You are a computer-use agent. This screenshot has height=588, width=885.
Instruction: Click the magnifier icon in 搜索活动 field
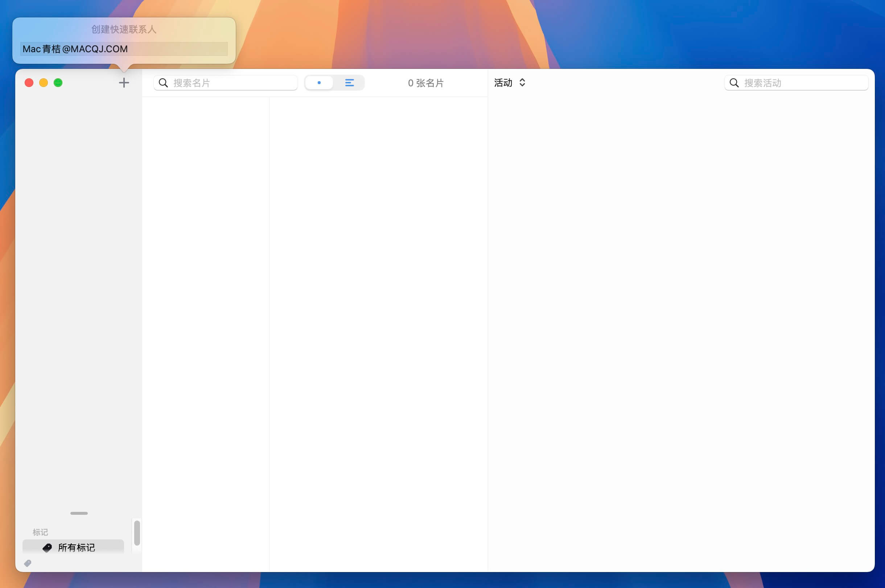pyautogui.click(x=734, y=83)
